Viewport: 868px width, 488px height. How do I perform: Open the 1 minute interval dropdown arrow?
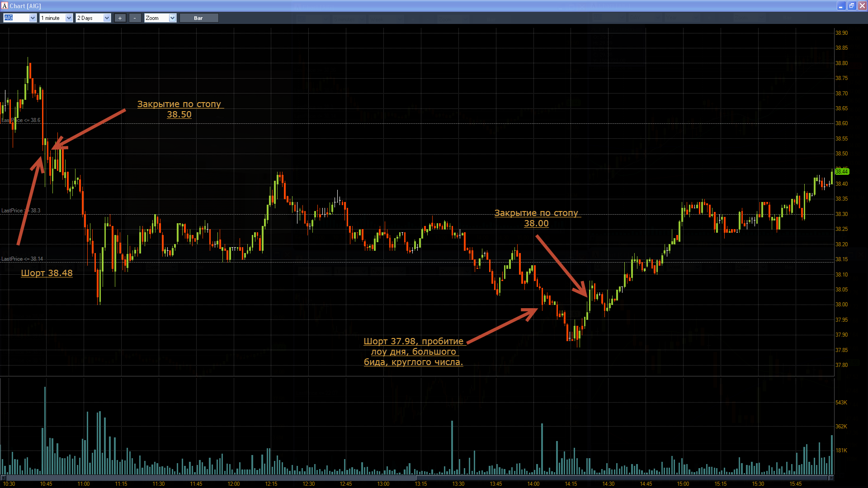click(69, 18)
